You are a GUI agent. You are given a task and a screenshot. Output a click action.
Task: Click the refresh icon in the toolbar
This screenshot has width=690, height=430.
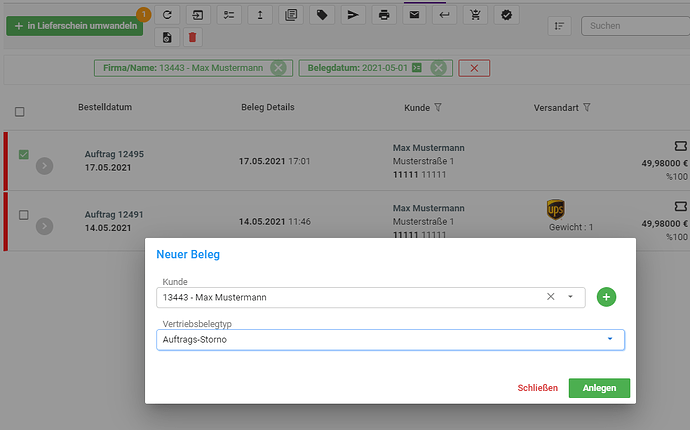(x=167, y=15)
